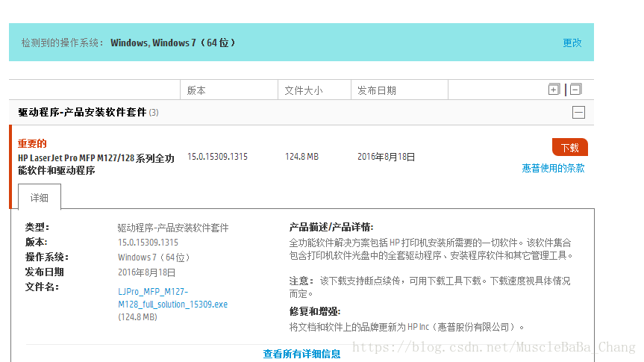Click the 修复和增强 heading

click(315, 311)
